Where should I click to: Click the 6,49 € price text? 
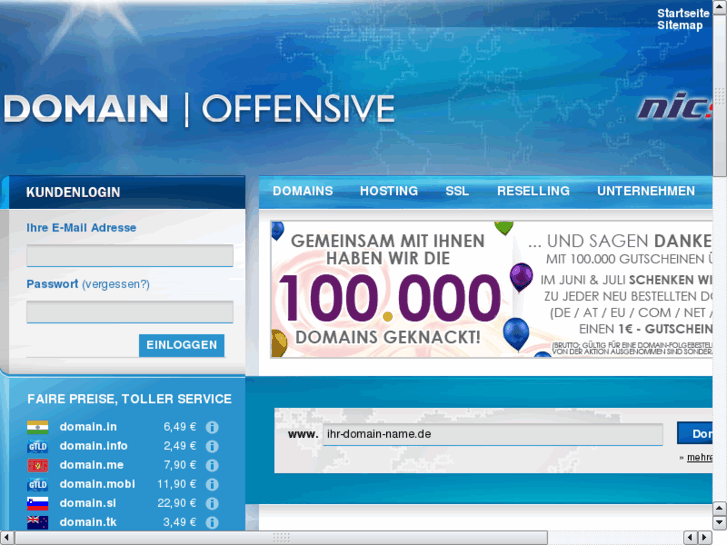click(x=179, y=427)
